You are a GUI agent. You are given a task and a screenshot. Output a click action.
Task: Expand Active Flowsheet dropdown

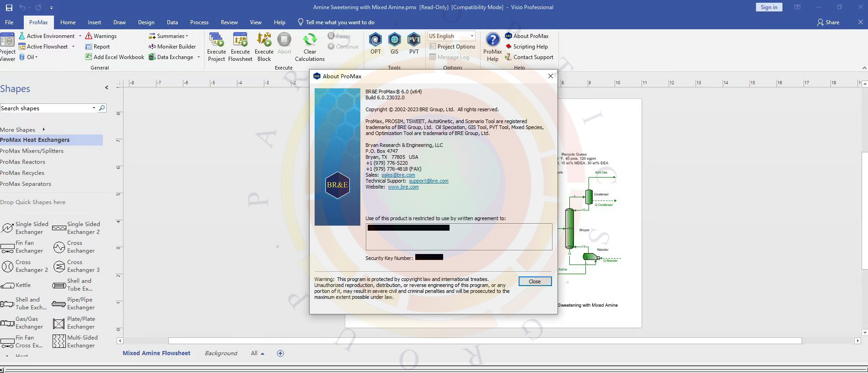pyautogui.click(x=73, y=46)
